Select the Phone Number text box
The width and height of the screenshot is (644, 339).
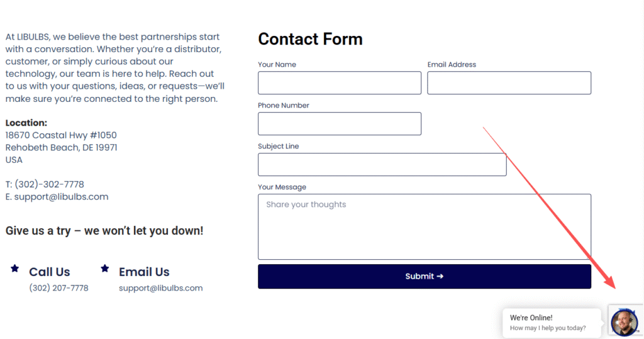click(340, 124)
